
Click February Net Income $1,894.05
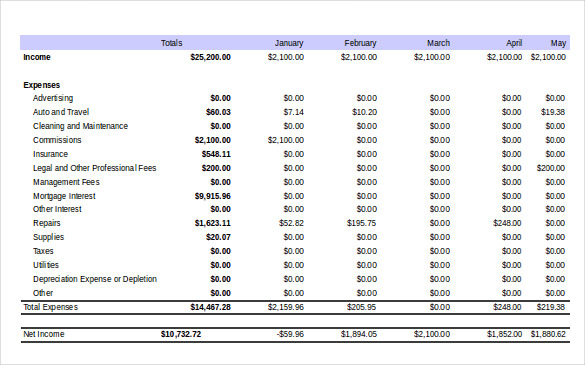(x=359, y=334)
